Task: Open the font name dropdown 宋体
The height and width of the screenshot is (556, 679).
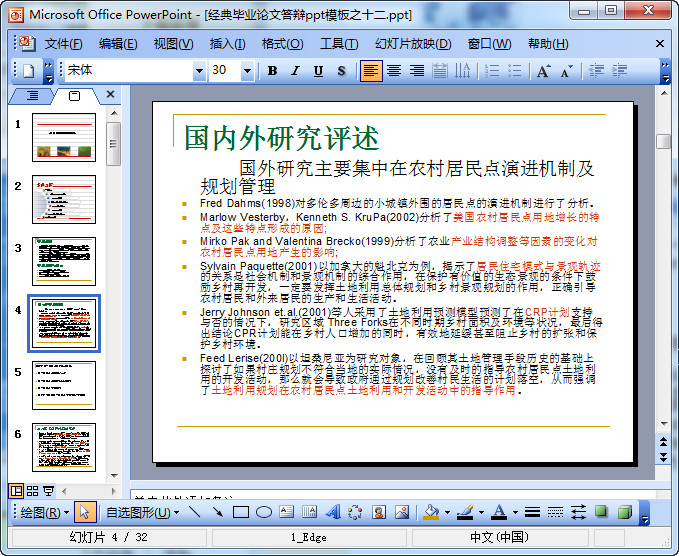Action: point(199,71)
